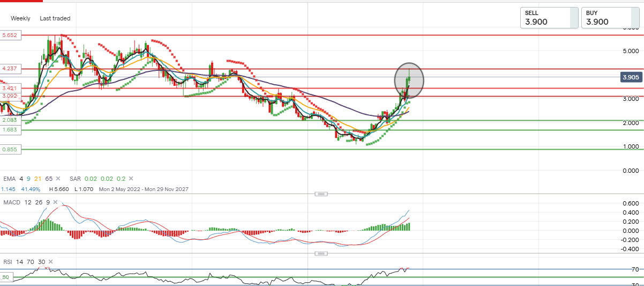
Task: Select the 0.855 support level label
Action: click(x=11, y=150)
